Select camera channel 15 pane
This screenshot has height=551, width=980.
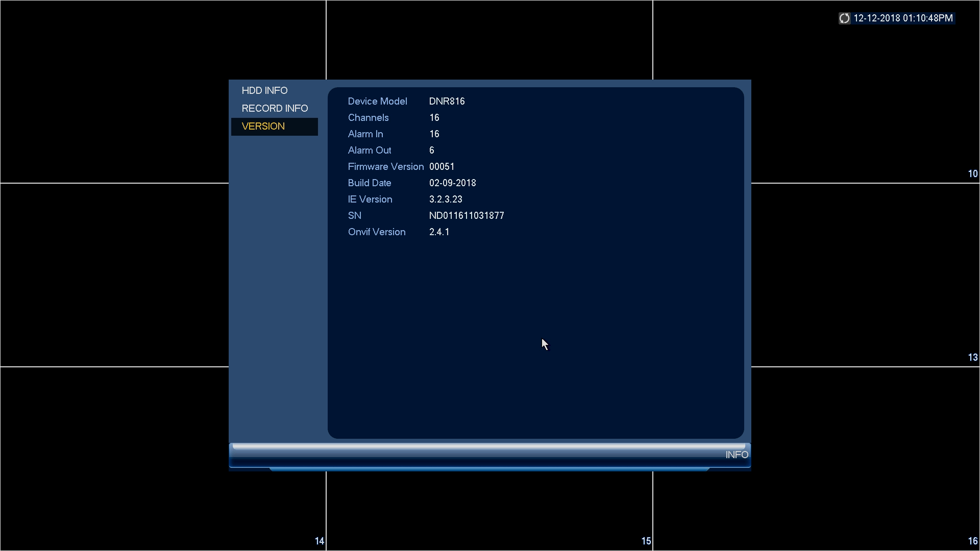pyautogui.click(x=490, y=510)
